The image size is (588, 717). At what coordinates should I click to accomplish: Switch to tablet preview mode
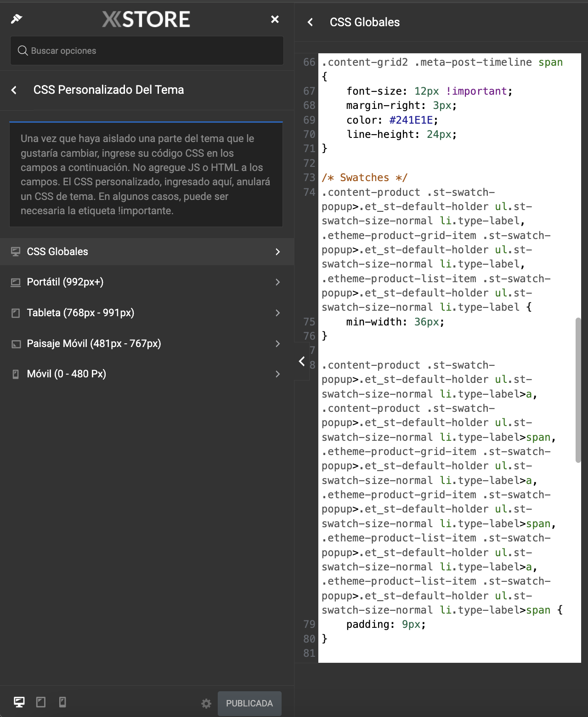pyautogui.click(x=41, y=702)
